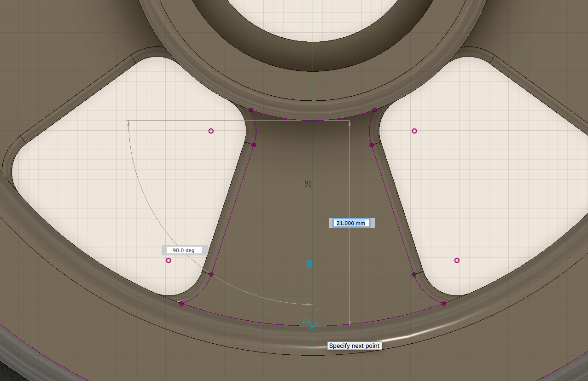Click the 21.000 mm length input field
588x381 pixels.
[352, 223]
